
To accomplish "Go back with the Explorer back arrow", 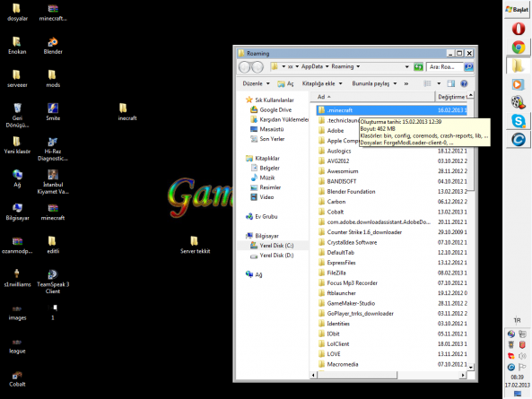I will 245,66.
